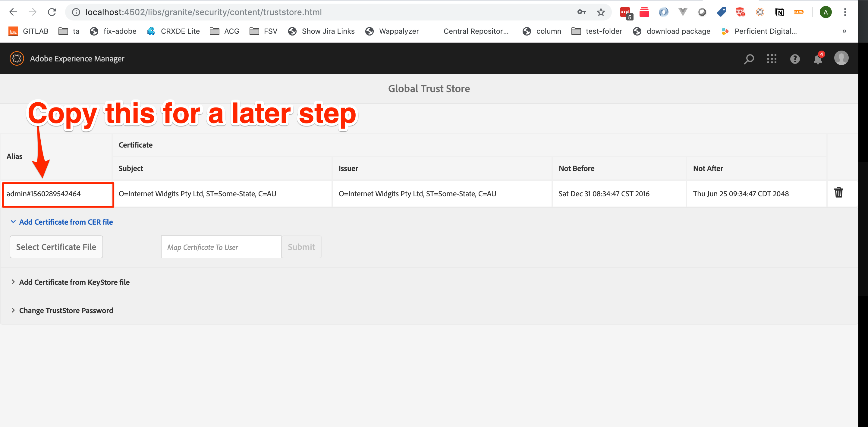Click the Adobe Experience Manager logo
Viewport: 868px width, 439px height.
[17, 59]
